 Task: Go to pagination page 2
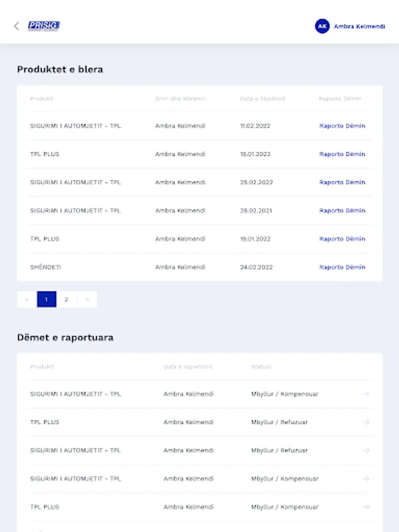click(66, 300)
